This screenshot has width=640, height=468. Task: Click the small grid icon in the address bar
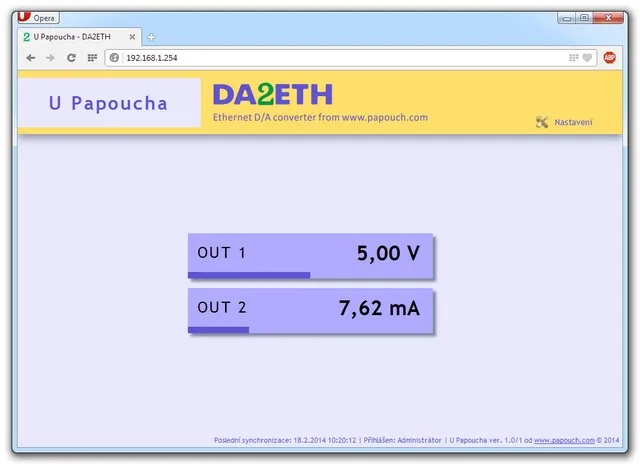(574, 58)
